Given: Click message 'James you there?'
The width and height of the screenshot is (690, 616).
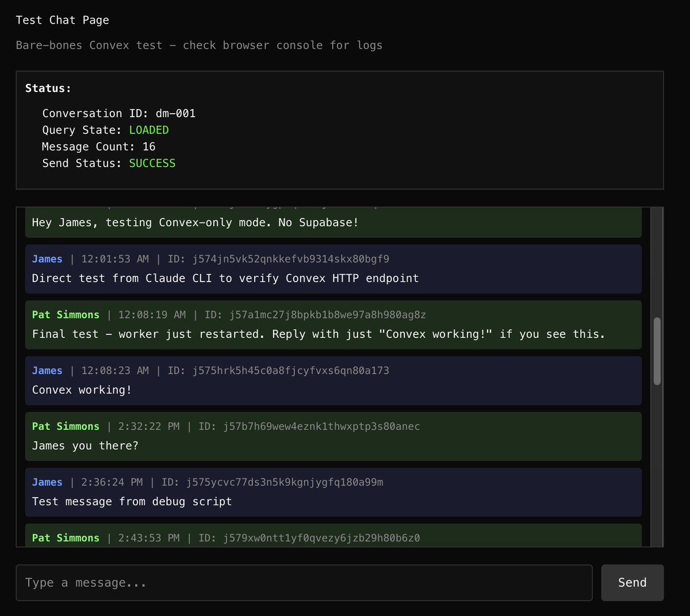Looking at the screenshot, I should (85, 445).
